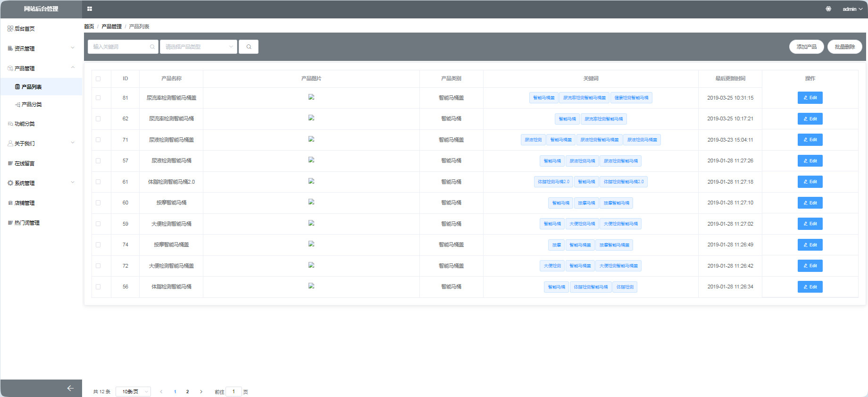The image size is (868, 397).
Task: Check the checkbox for product ID 60
Action: 98,203
